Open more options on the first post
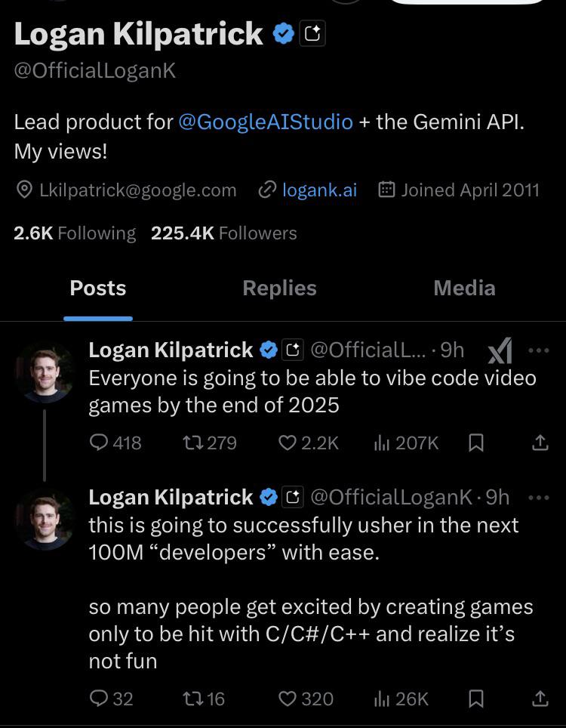Viewport: 566px width, 728px height. 539,350
